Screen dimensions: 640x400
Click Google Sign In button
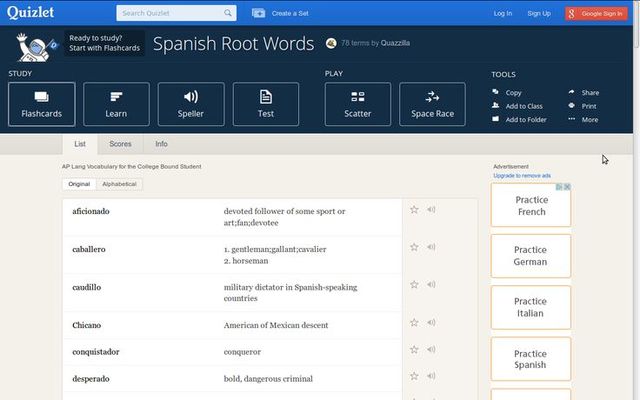tap(596, 13)
